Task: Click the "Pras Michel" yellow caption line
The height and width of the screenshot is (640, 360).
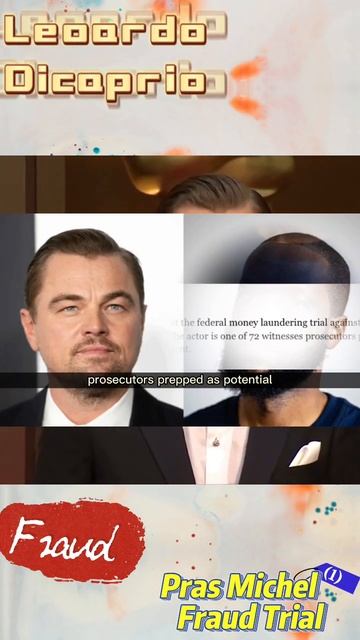Action: click(240, 586)
